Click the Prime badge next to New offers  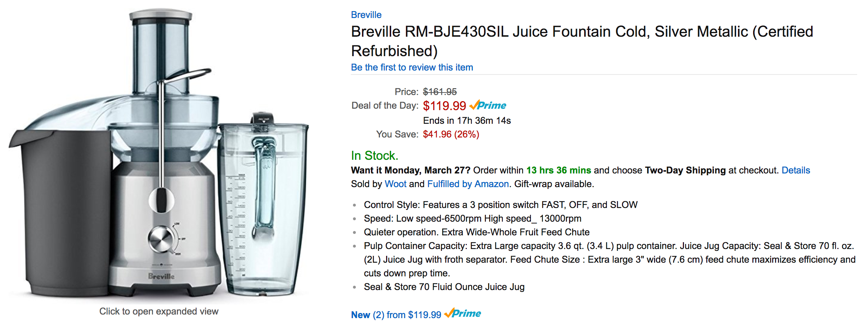pyautogui.click(x=463, y=313)
